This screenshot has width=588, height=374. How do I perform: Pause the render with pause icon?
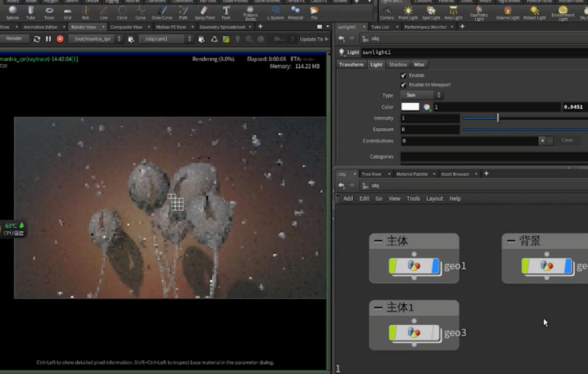(48, 39)
